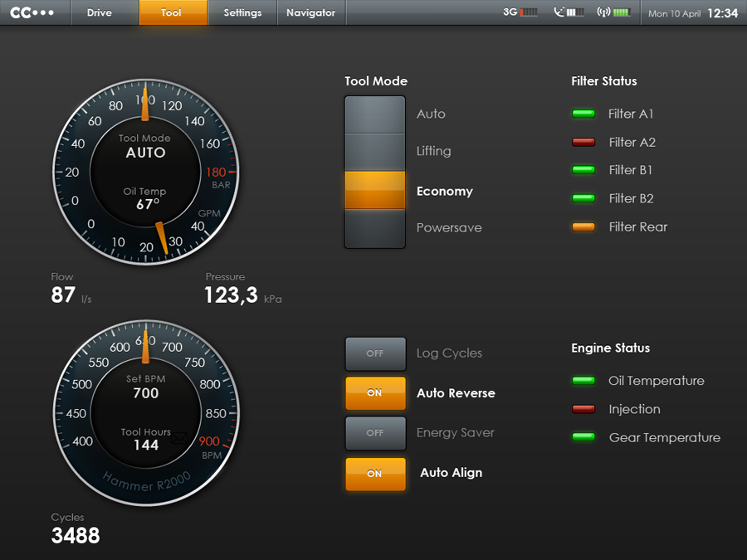Image resolution: width=747 pixels, height=560 pixels.
Task: Click the Filter Rear orange indicator
Action: [x=582, y=226]
